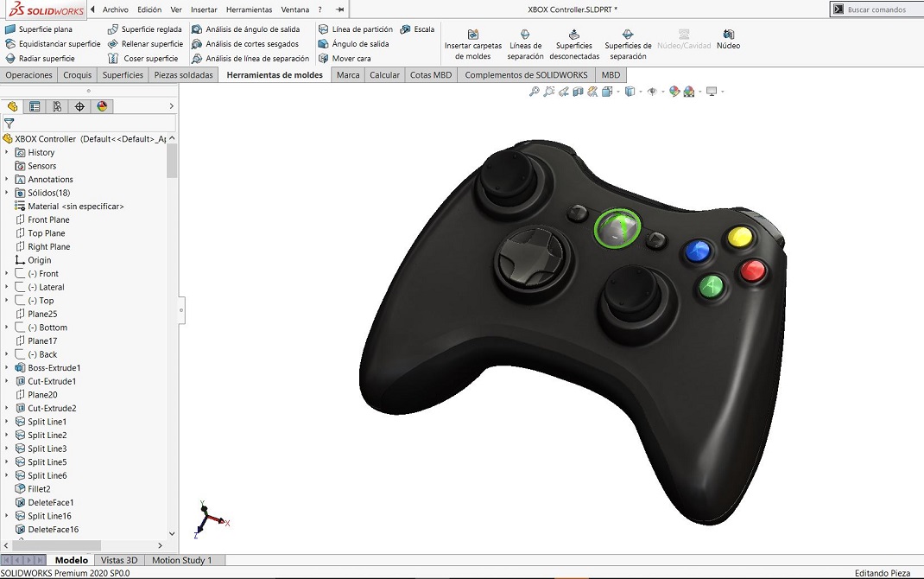The image size is (924, 579).
Task: Expand the Split Line1 feature
Action: point(7,422)
